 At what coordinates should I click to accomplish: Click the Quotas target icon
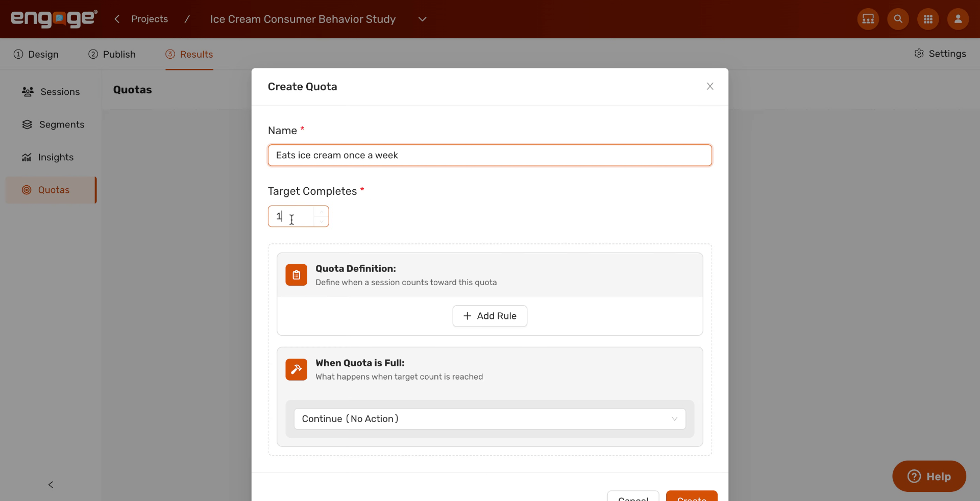tap(27, 190)
